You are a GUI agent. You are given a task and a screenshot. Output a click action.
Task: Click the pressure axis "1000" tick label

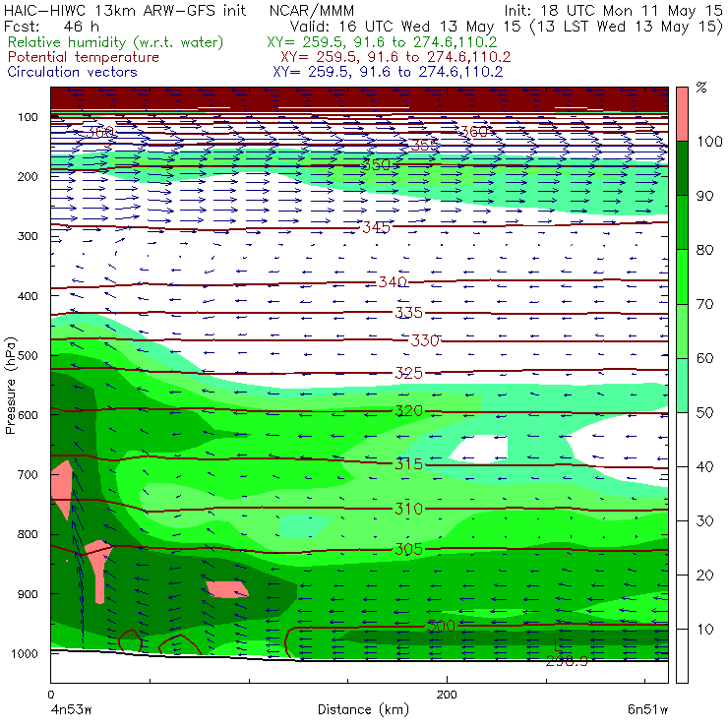[25, 653]
